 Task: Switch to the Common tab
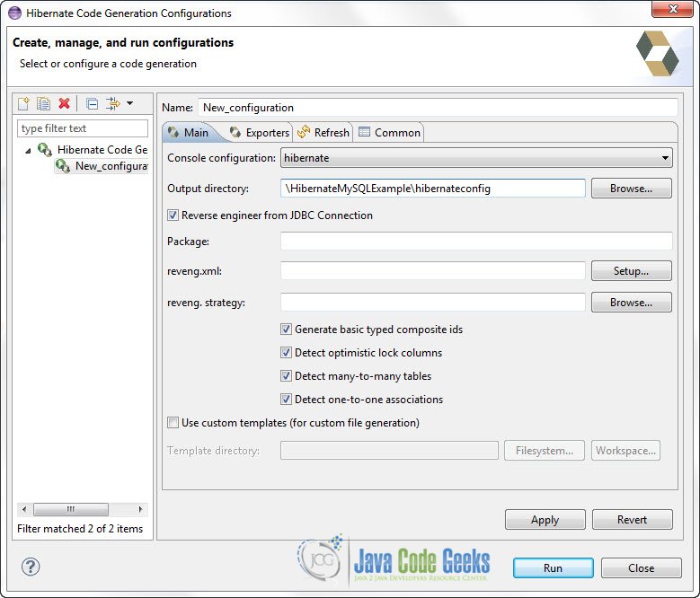(389, 133)
